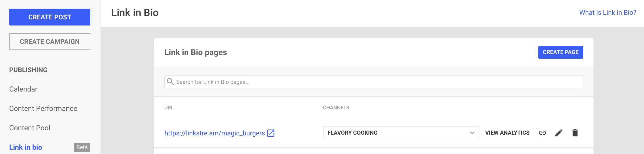Open the linkstre.am/magic_burgers URL
Viewport: 644px width, 154px height.
[214, 133]
